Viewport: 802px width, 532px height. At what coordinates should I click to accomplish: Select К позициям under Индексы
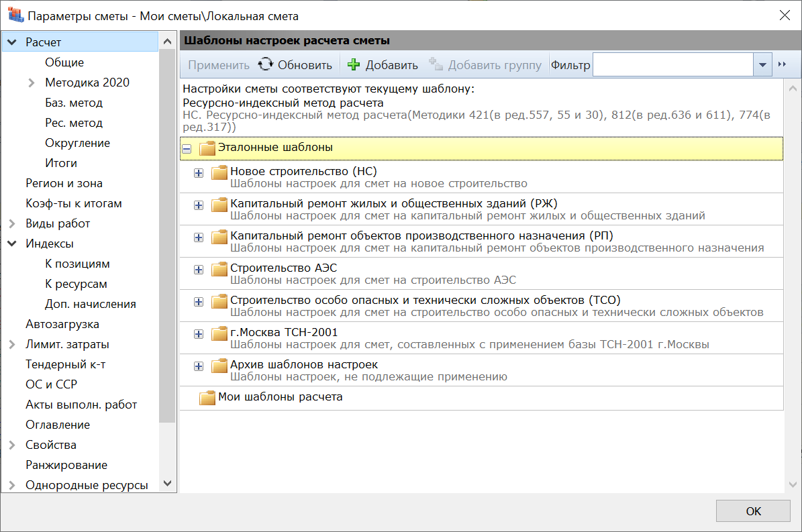pos(77,264)
